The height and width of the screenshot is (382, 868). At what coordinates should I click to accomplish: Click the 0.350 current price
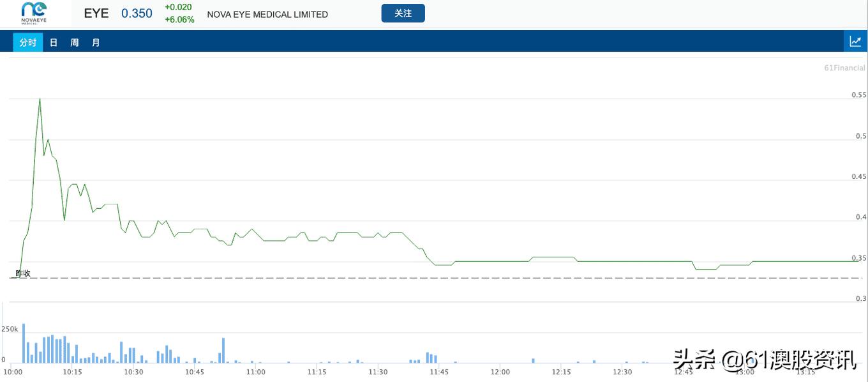[x=137, y=13]
